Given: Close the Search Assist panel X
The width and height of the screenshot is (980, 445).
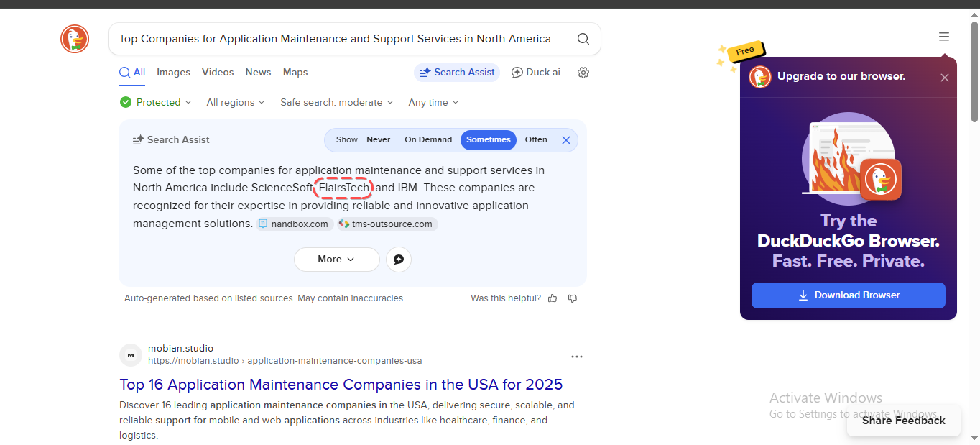Looking at the screenshot, I should click(566, 140).
